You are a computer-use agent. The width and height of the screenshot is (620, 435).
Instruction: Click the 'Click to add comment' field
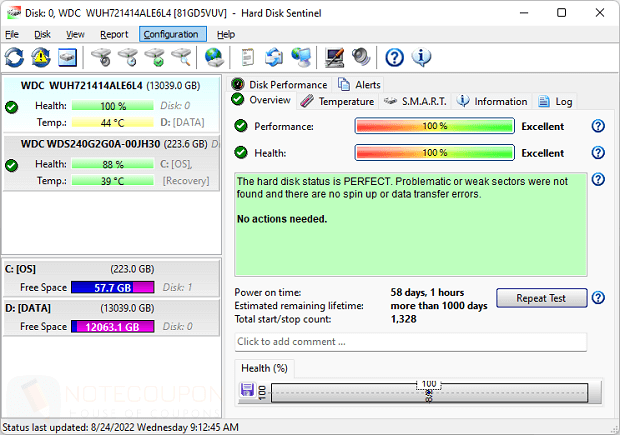click(410, 342)
